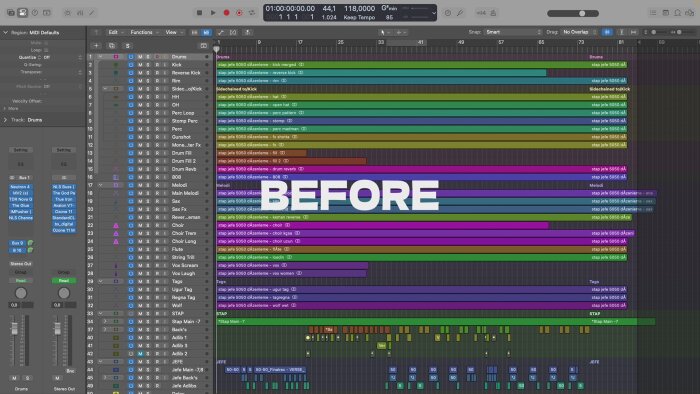This screenshot has width=700, height=394.
Task: Click the Duplicate Track icon
Action: pyautogui.click(x=112, y=46)
